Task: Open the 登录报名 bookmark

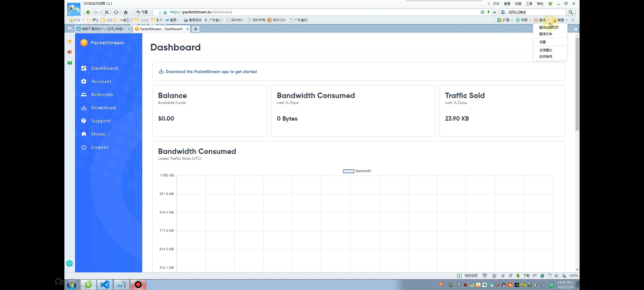Action: (193, 20)
